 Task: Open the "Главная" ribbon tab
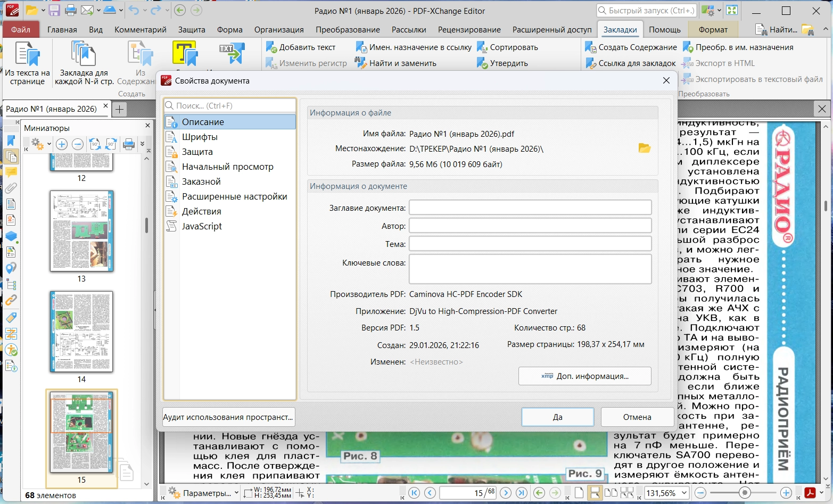coord(62,30)
